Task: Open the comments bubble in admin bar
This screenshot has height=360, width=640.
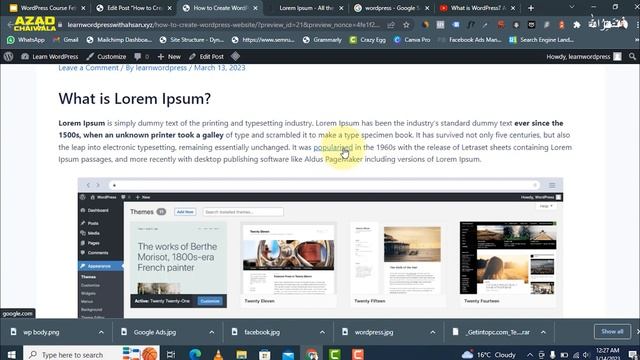Action: (141, 57)
